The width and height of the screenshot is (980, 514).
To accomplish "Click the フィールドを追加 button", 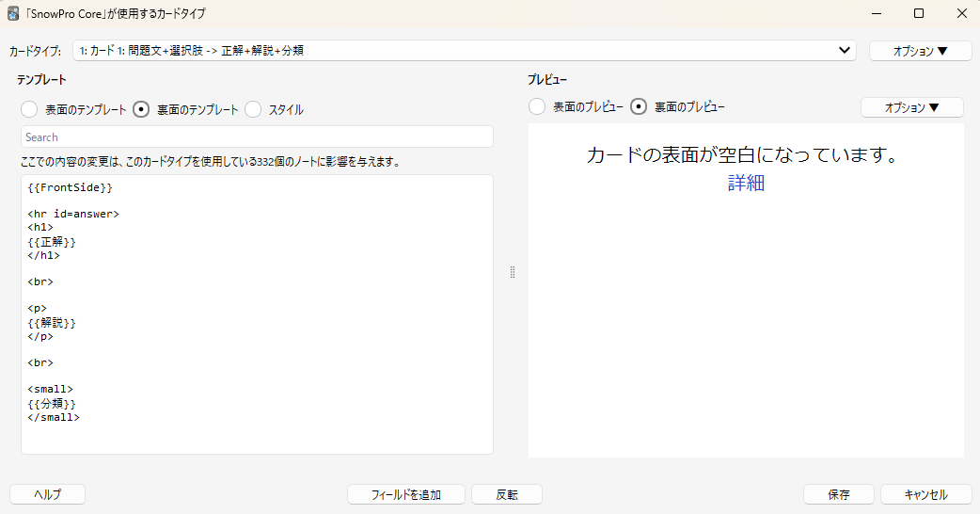I will point(406,494).
